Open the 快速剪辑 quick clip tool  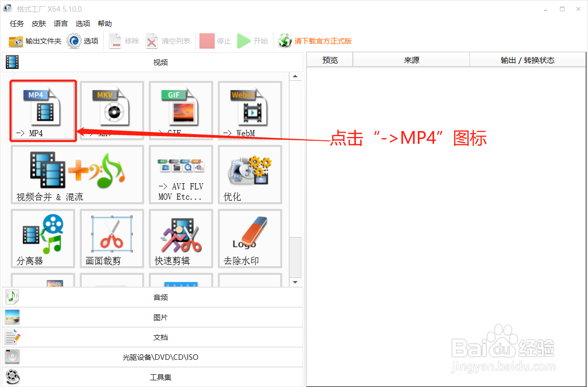coord(180,238)
